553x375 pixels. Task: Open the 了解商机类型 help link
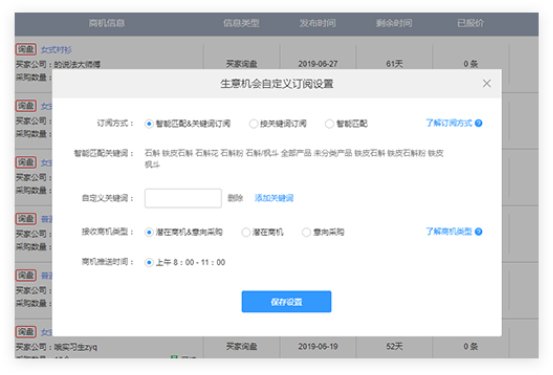click(449, 231)
